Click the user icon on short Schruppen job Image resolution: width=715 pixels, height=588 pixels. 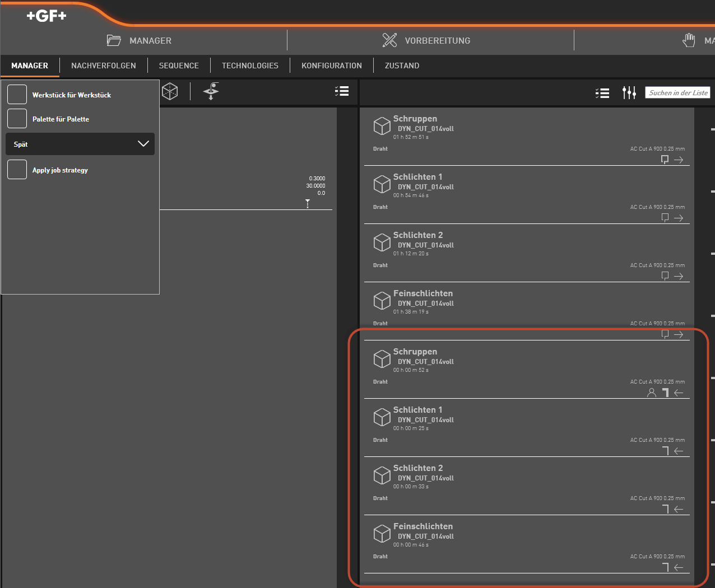652,393
